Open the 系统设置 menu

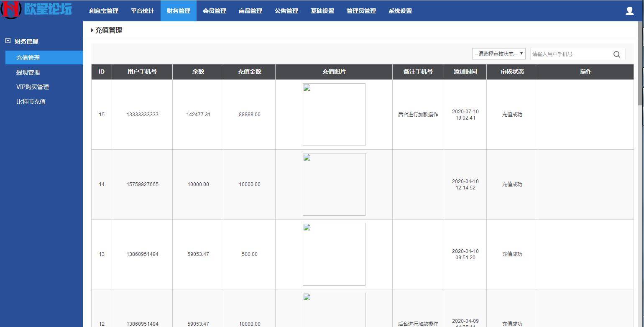[400, 11]
